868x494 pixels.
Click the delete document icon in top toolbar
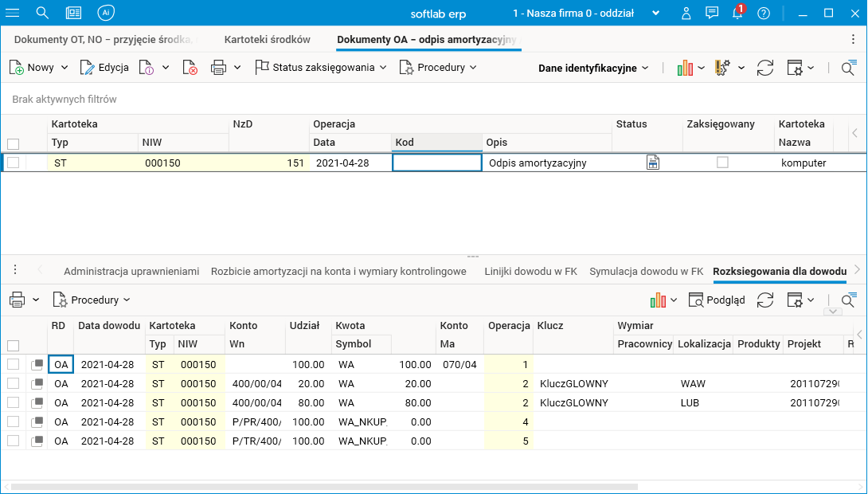point(190,68)
